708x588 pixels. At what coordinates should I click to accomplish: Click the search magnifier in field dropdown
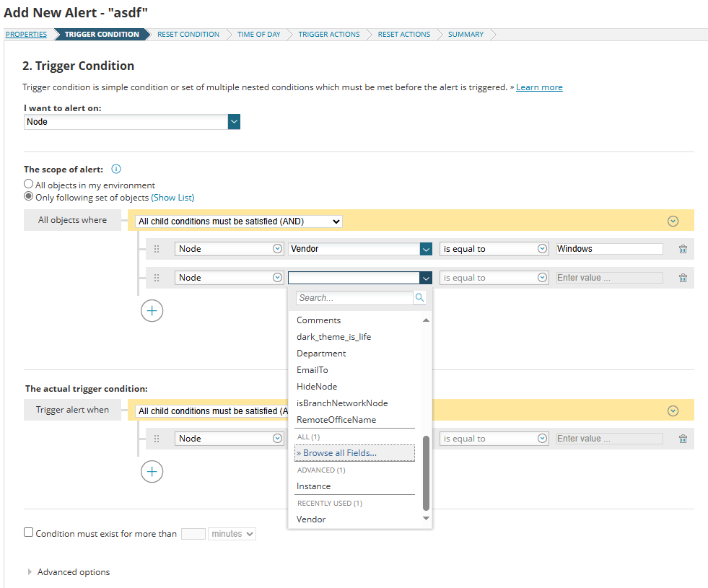point(419,297)
